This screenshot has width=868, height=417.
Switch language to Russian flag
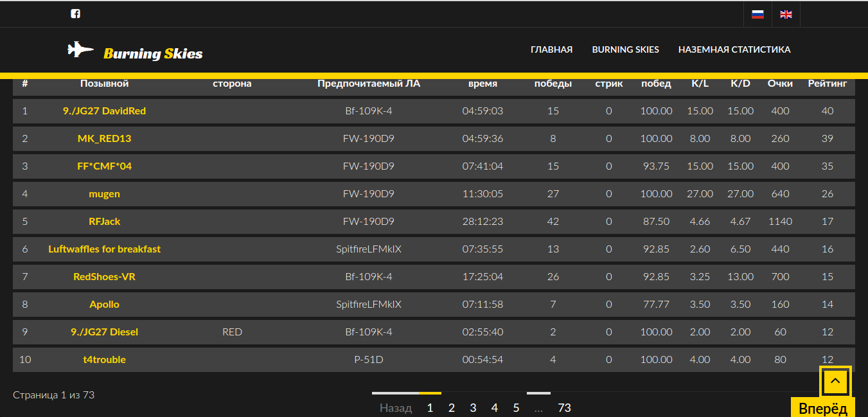(x=757, y=14)
